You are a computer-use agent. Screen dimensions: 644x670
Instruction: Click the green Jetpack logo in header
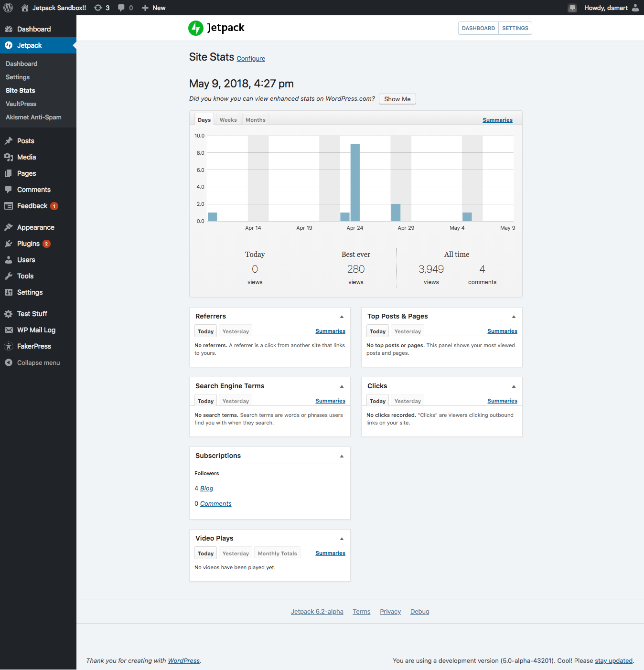click(196, 28)
